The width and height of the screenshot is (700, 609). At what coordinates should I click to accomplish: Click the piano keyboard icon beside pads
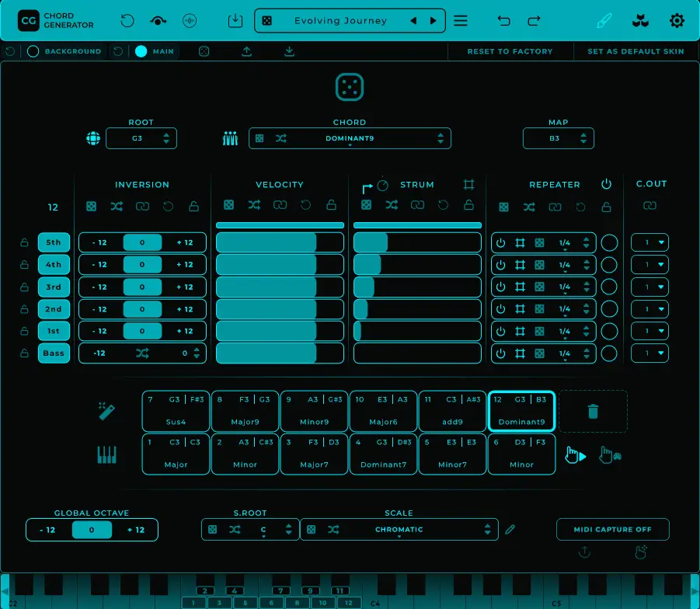click(x=107, y=454)
